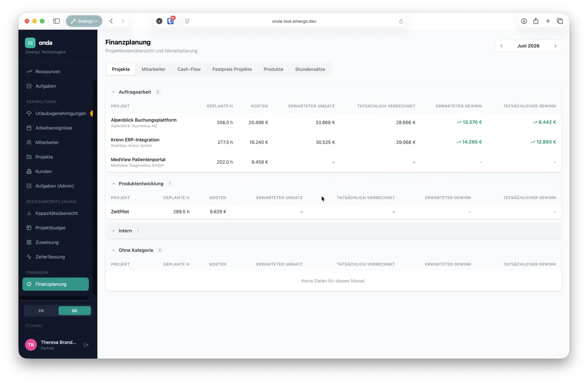Switch to the Cash-Flow tab
This screenshot has width=588, height=383.
coord(189,69)
